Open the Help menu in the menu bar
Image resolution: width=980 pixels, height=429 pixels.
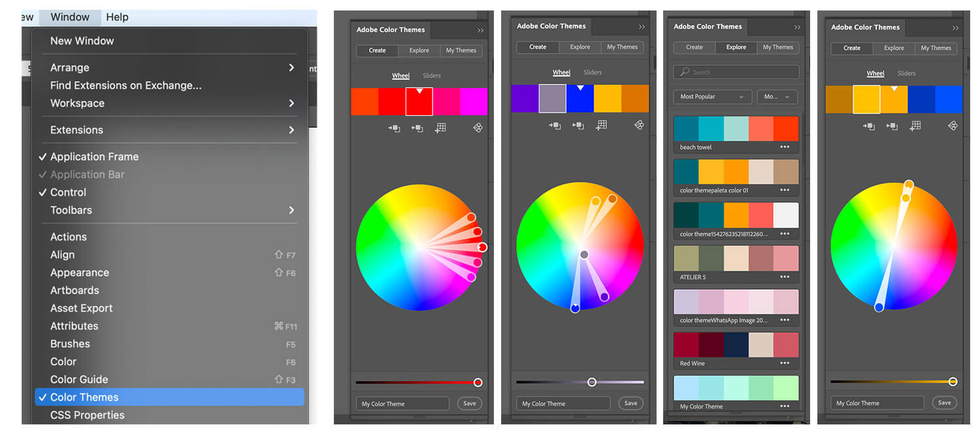[117, 17]
